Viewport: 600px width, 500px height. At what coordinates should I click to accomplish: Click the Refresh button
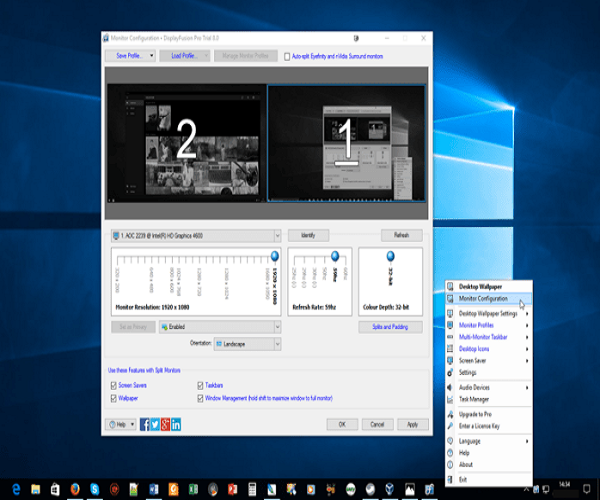402,235
